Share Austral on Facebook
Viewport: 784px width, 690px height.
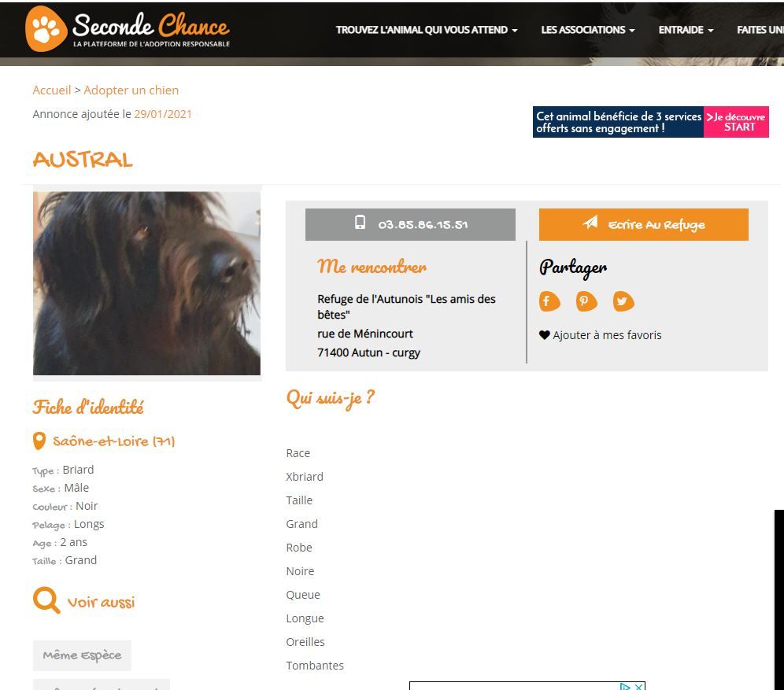[549, 301]
